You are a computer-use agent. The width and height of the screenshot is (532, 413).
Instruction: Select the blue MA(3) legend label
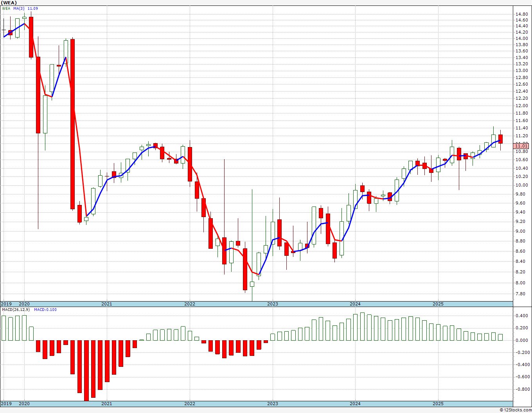pos(19,8)
